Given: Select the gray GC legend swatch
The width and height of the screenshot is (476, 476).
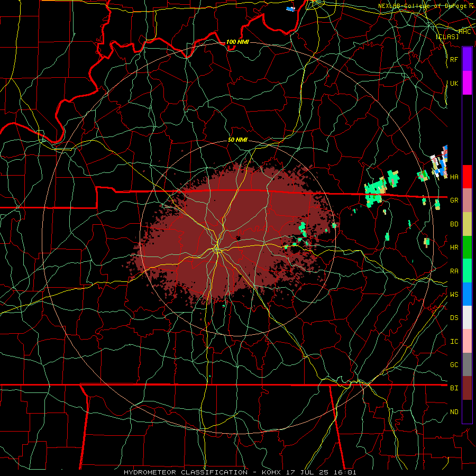Looking at the screenshot, I should click(467, 364).
